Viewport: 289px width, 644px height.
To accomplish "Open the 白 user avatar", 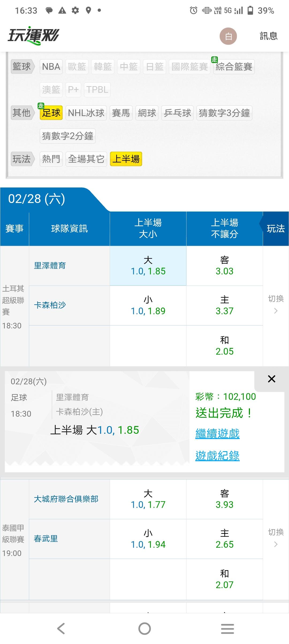I will [x=228, y=36].
